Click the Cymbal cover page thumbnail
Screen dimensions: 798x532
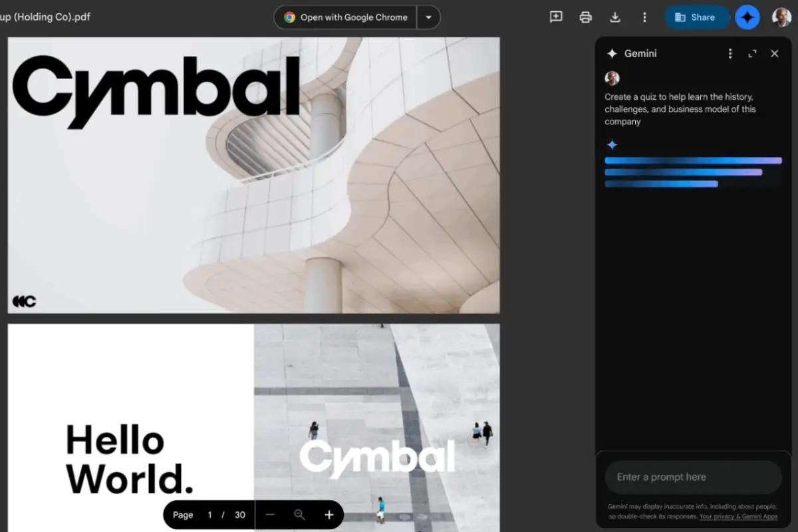click(x=253, y=175)
